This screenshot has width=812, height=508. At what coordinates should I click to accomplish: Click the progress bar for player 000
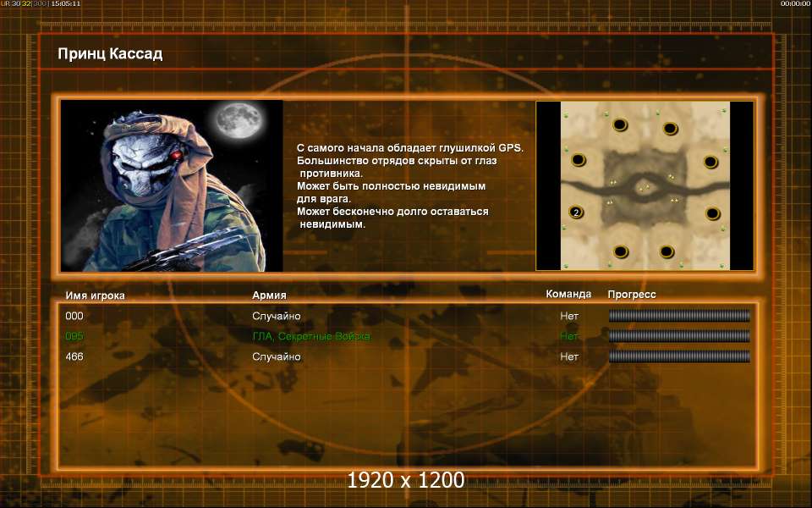point(679,316)
